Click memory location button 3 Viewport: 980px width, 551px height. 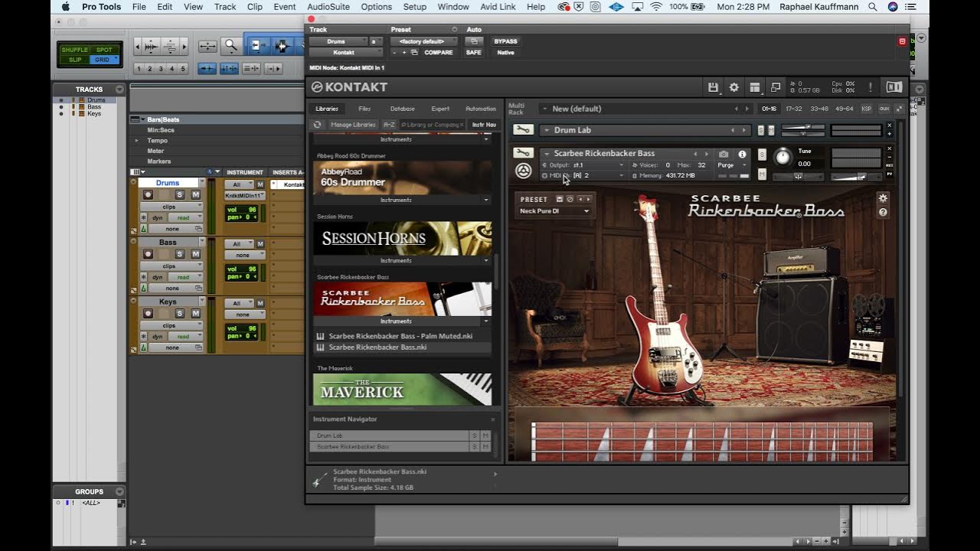[161, 69]
